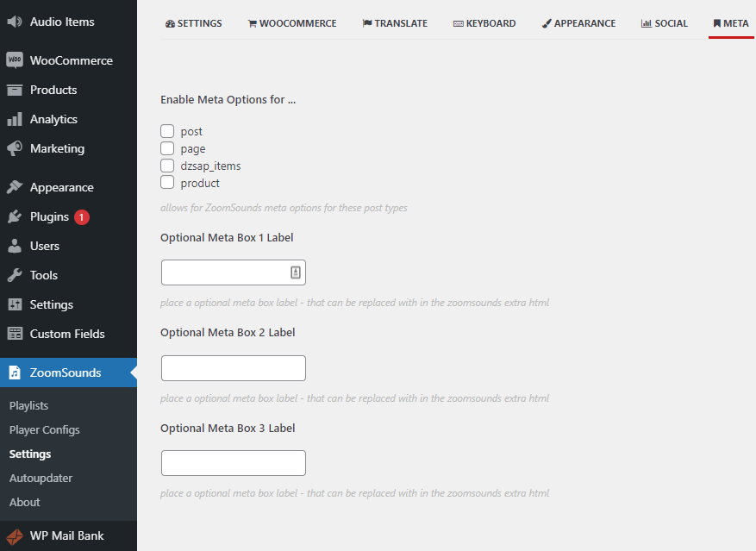
Task: Focus the Optional Meta Box 2 Label field
Action: point(233,368)
